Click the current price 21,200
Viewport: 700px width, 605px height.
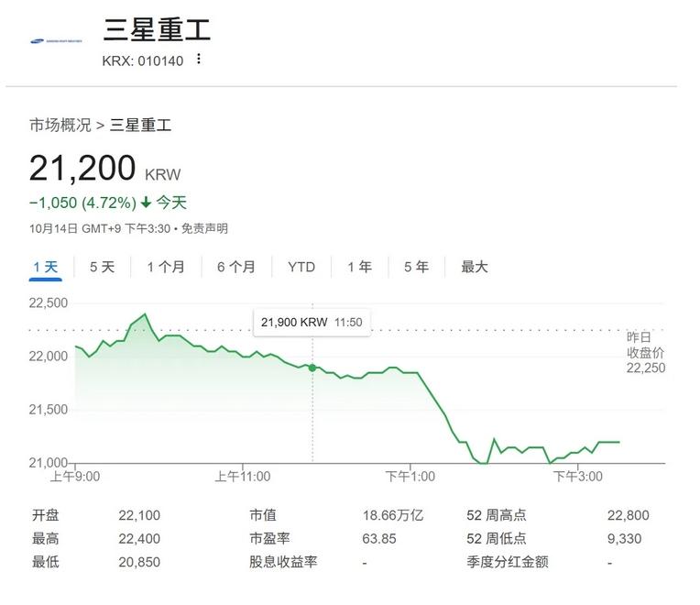(x=82, y=169)
